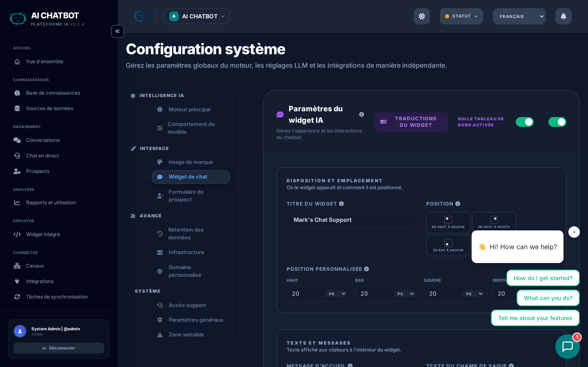Click the notification bell icon
Screen dimensions: 588x367
[563, 16]
